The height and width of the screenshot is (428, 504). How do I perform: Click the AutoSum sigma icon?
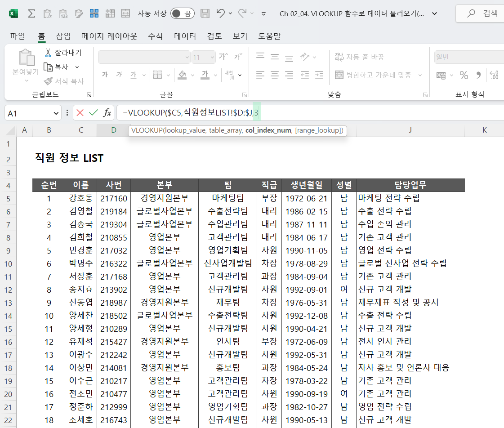pos(31,13)
